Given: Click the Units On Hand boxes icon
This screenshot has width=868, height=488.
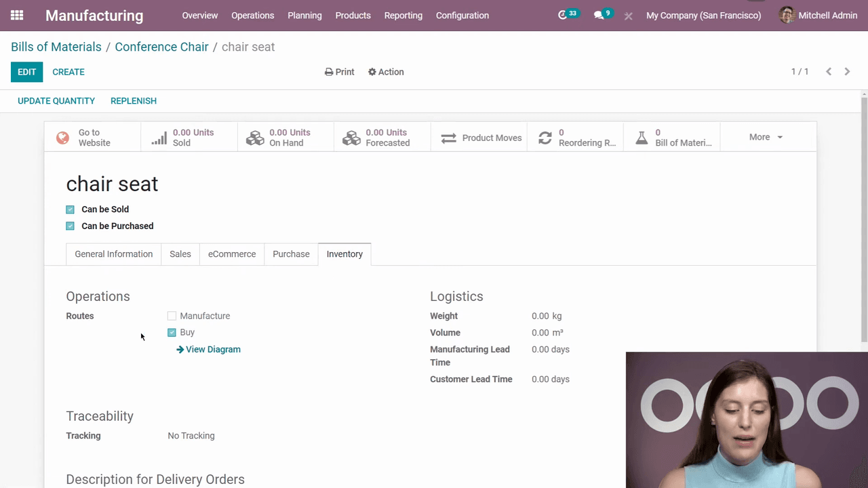Looking at the screenshot, I should [256, 138].
